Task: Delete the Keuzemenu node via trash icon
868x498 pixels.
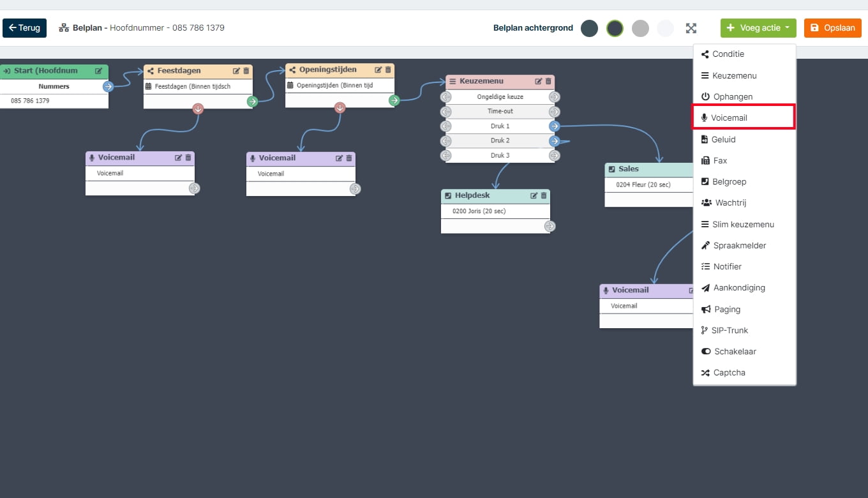Action: (x=548, y=81)
